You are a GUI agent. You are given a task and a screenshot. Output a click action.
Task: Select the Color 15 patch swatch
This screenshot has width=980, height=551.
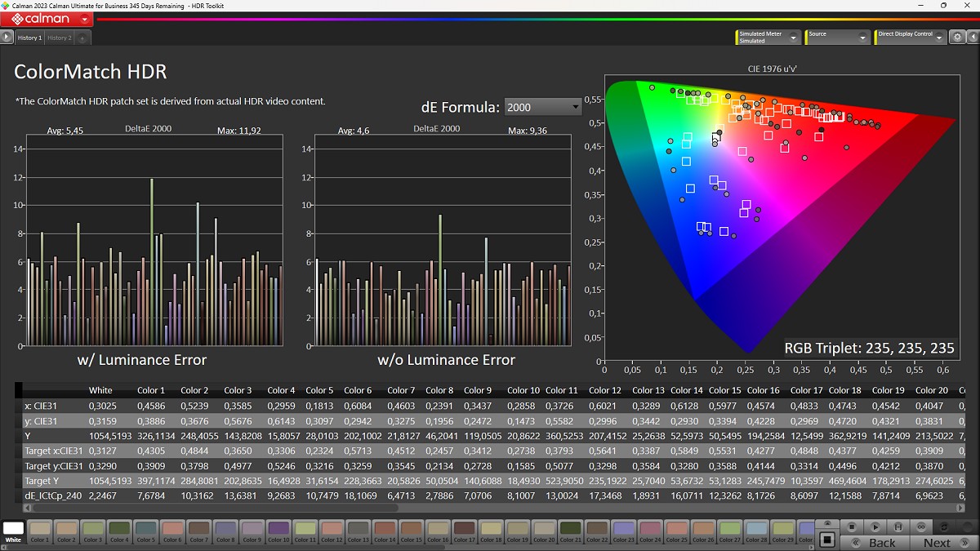[412, 531]
